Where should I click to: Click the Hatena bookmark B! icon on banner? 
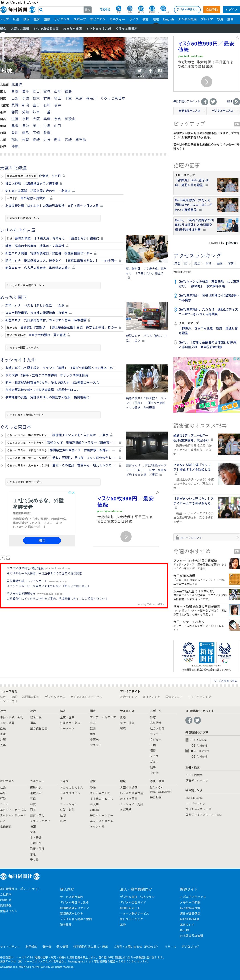click(x=160, y=70)
